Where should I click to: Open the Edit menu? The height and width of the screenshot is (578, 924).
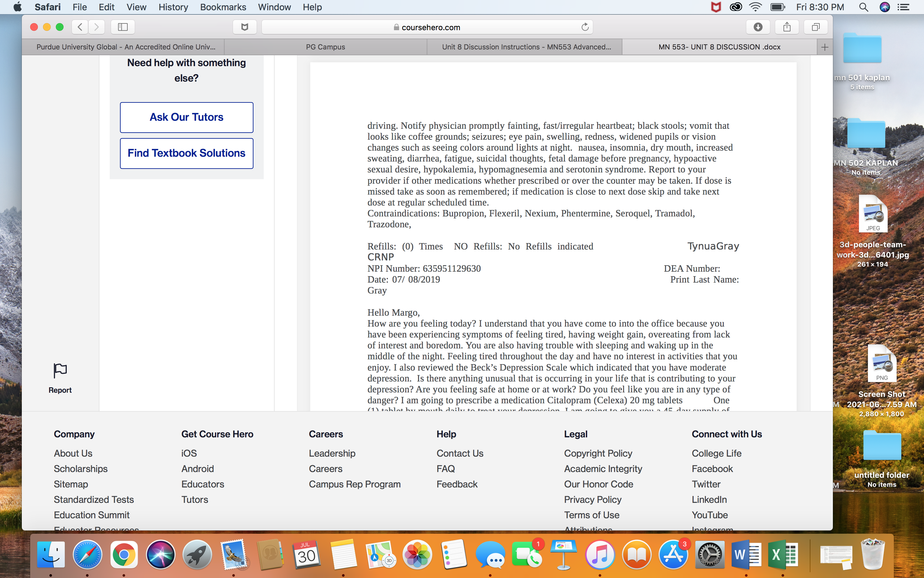(107, 7)
